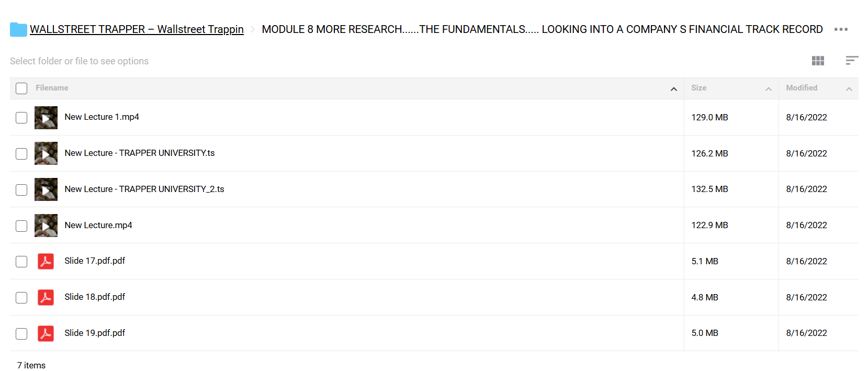The width and height of the screenshot is (868, 371).
Task: Open WALLSTREET TRAPPER – Wallstreet Trappin breadcrumb link
Action: 137,29
